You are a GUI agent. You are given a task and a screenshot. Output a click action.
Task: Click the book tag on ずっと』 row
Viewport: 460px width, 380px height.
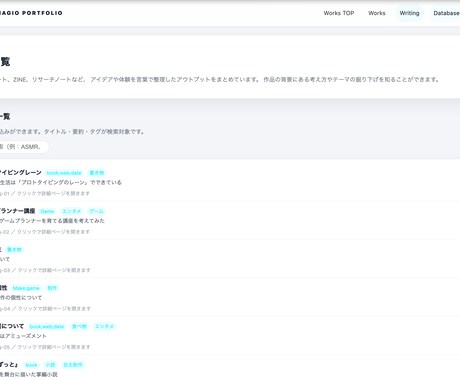pos(31,365)
